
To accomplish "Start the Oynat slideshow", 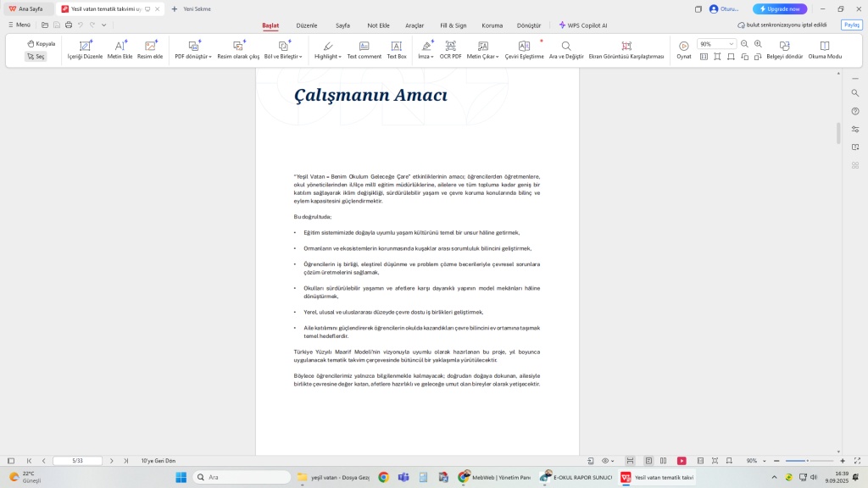I will pos(683,50).
